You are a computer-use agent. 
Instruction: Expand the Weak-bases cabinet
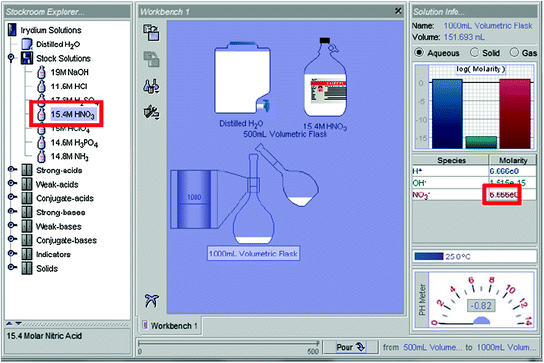pos(11,225)
